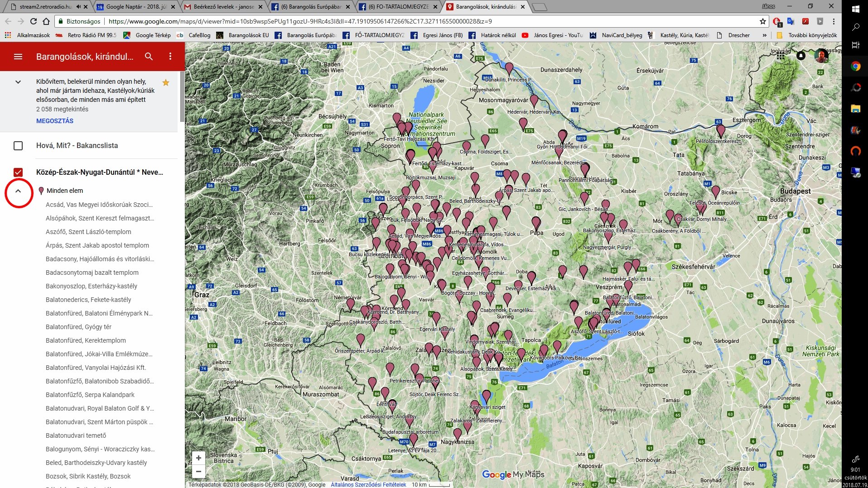
Task: Expand the hidden bookmarks overflow chevron
Action: (765, 35)
